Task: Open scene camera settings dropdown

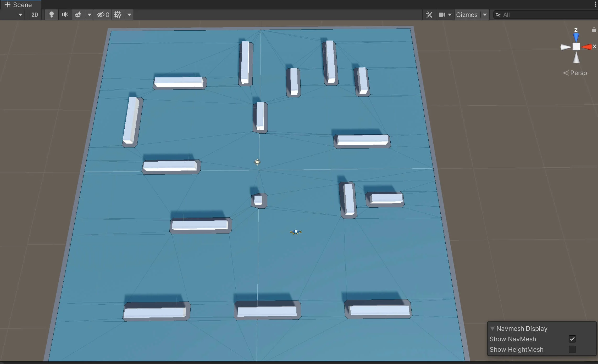Action: [450, 15]
